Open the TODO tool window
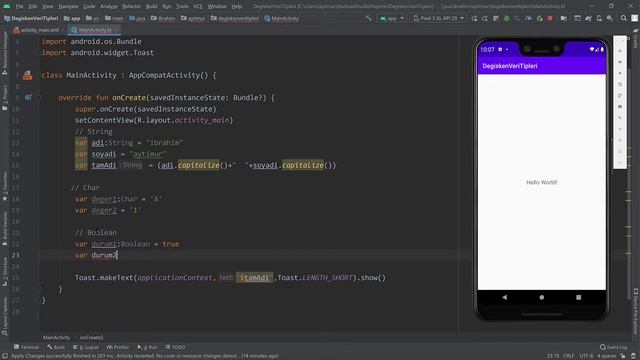The height and width of the screenshot is (360, 640). tap(176, 347)
